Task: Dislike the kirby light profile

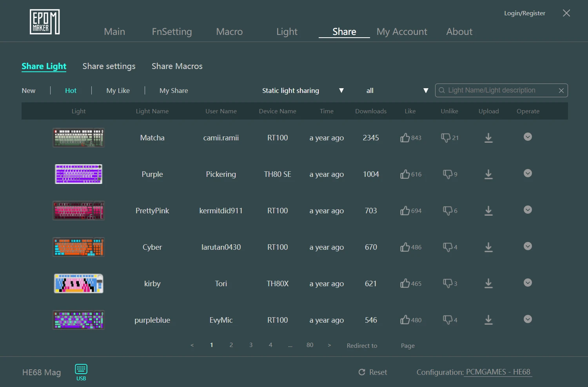Action: pyautogui.click(x=448, y=284)
